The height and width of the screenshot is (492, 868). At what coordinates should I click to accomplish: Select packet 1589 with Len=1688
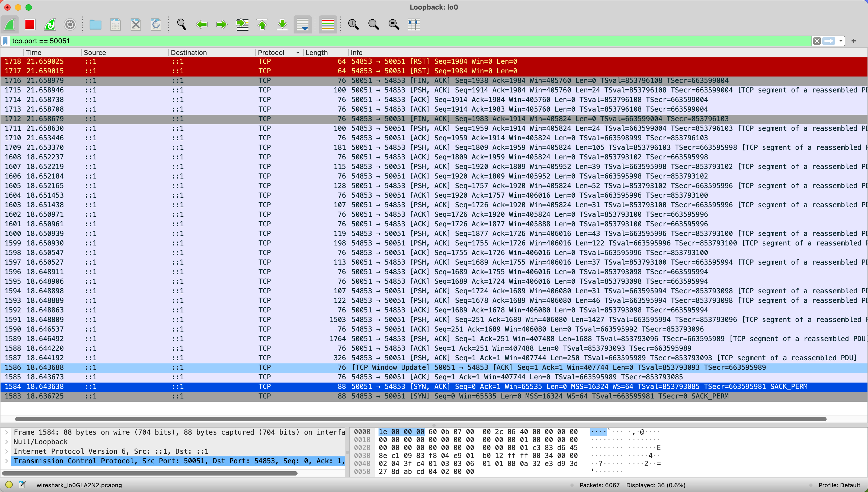(434, 339)
